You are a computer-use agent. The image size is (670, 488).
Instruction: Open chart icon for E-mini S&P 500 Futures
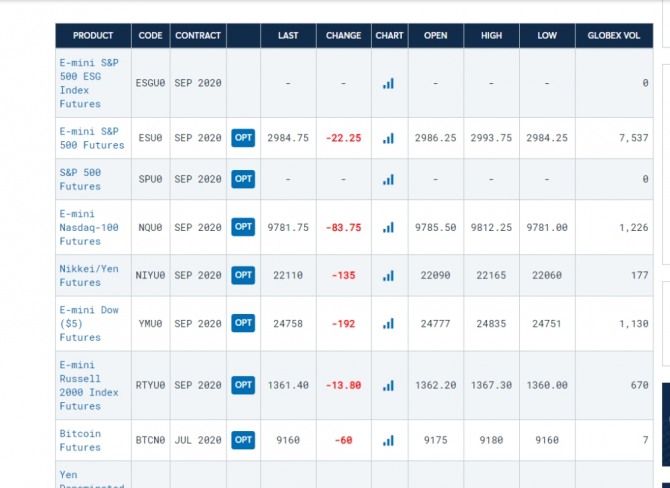(388, 138)
